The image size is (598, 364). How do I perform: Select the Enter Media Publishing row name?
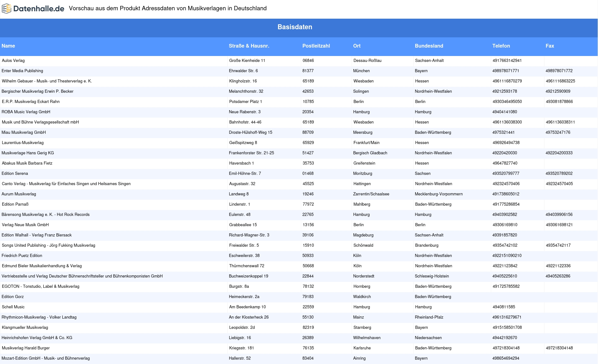(x=22, y=71)
